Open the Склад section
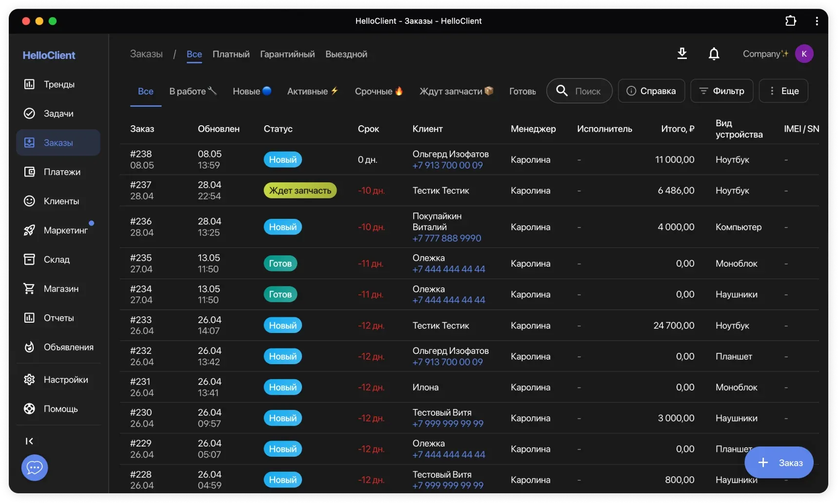Screen dimensions: 839x504 coord(56,259)
